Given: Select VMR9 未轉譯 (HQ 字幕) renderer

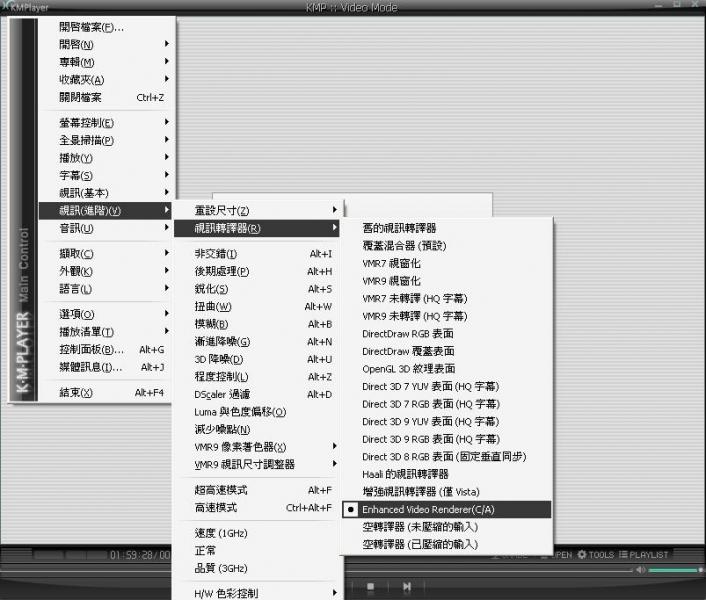Looking at the screenshot, I should point(446,316).
